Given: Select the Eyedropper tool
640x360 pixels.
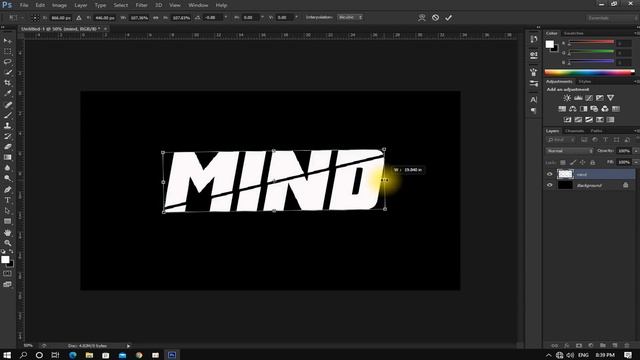Looking at the screenshot, I should click(x=7, y=93).
